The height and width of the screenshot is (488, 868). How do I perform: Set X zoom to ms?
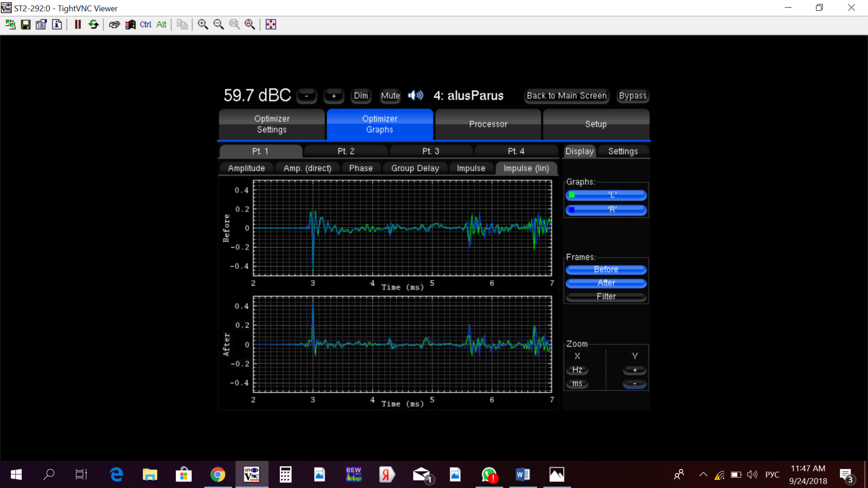pos(577,383)
